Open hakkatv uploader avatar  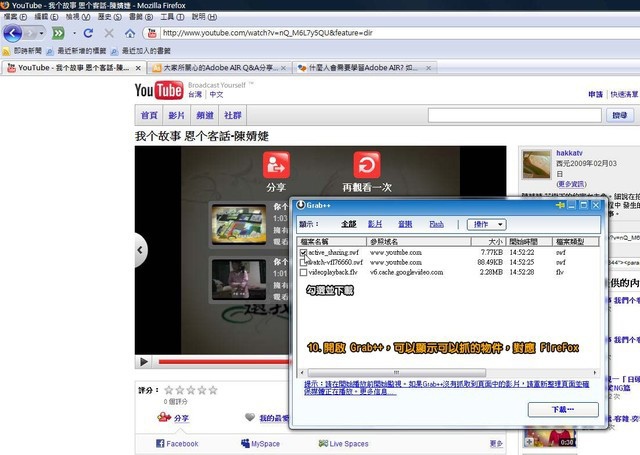click(536, 164)
